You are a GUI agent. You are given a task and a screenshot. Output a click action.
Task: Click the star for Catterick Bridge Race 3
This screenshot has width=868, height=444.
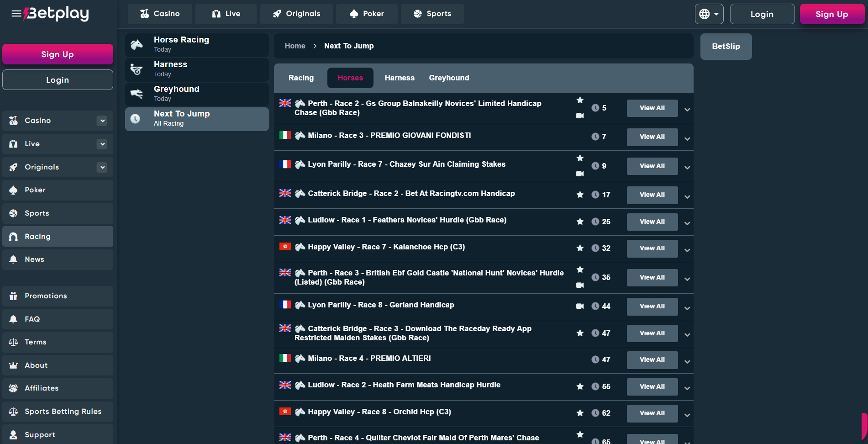coord(580,333)
